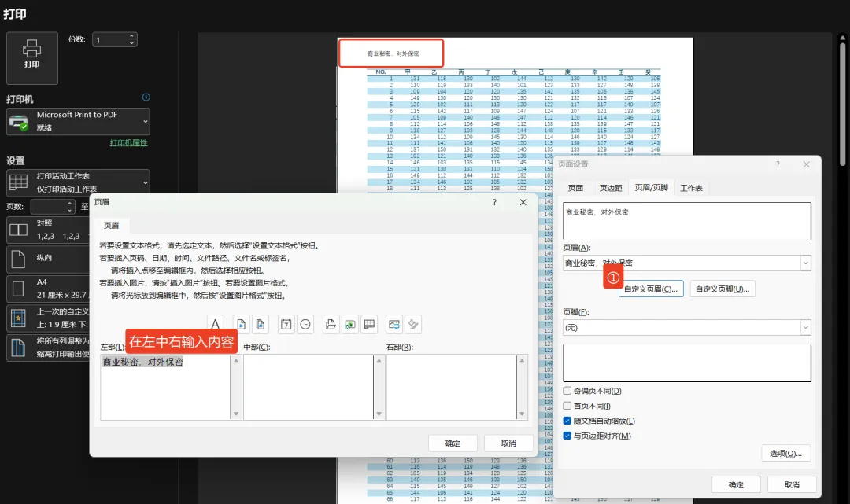Open the 将所有列调整为 scaling dropdown
Viewport: 850px width, 504px height.
tap(48, 348)
